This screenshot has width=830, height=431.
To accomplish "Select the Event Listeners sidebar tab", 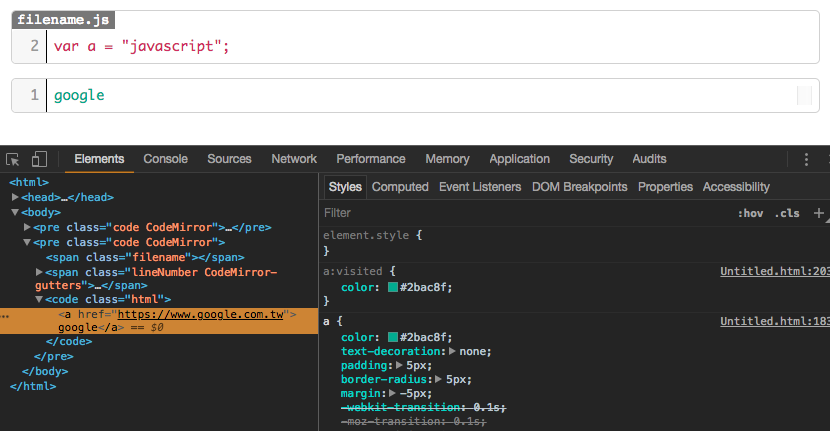I will [x=480, y=187].
